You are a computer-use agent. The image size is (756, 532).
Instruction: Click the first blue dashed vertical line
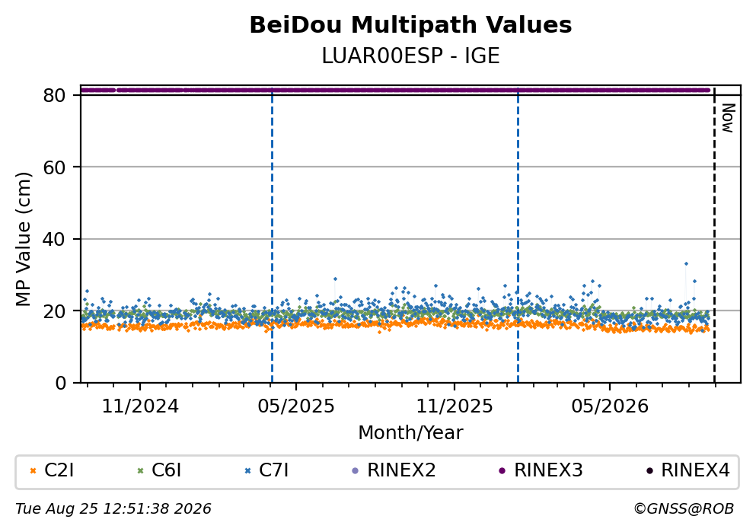click(x=272, y=235)
